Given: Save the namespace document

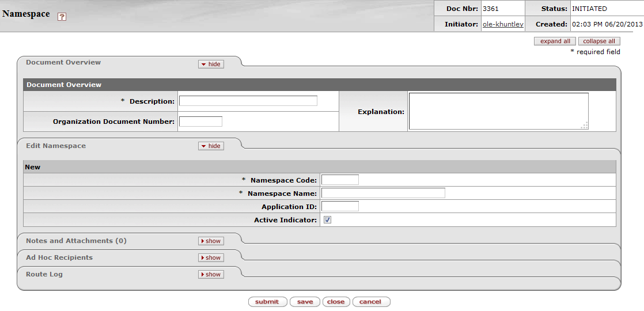Looking at the screenshot, I should [305, 302].
